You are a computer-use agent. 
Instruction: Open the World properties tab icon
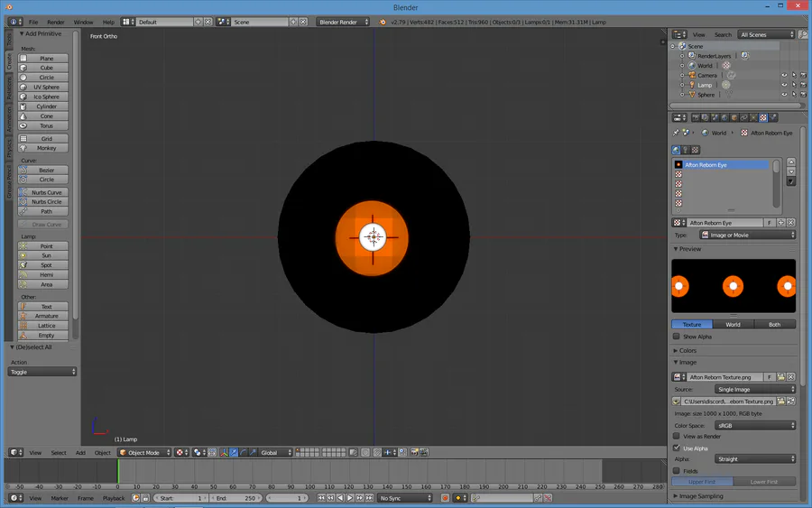pyautogui.click(x=724, y=118)
